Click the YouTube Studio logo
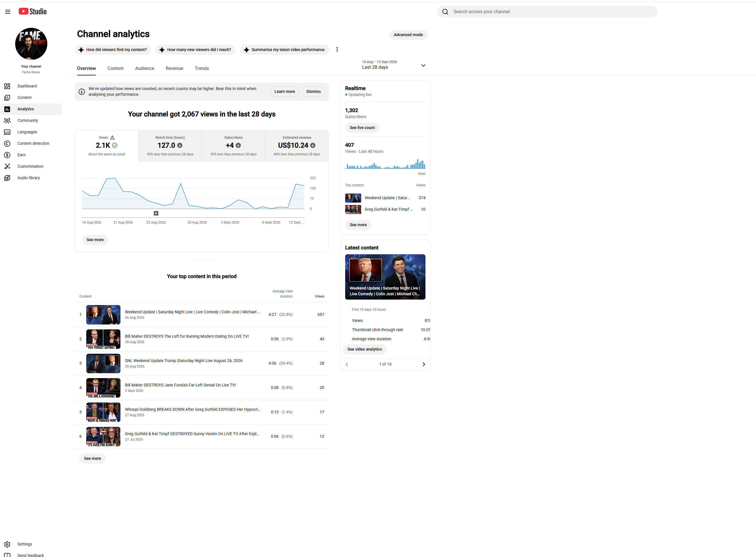 (x=33, y=11)
